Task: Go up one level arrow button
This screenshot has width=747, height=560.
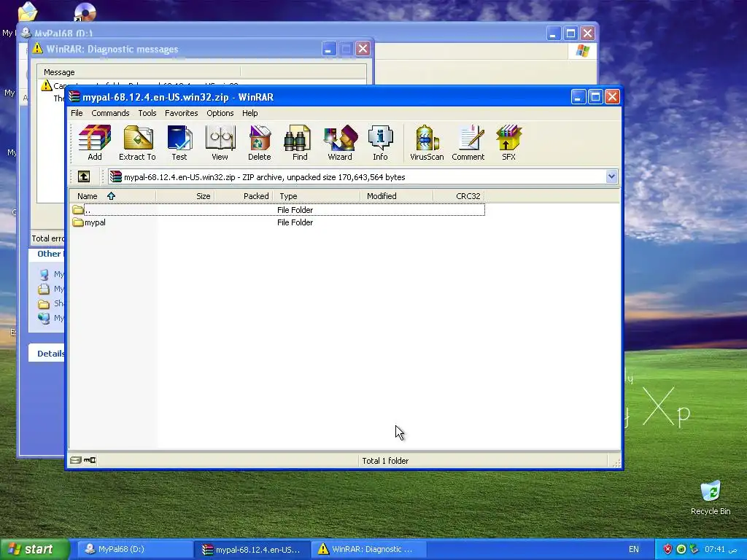Action: coord(84,176)
